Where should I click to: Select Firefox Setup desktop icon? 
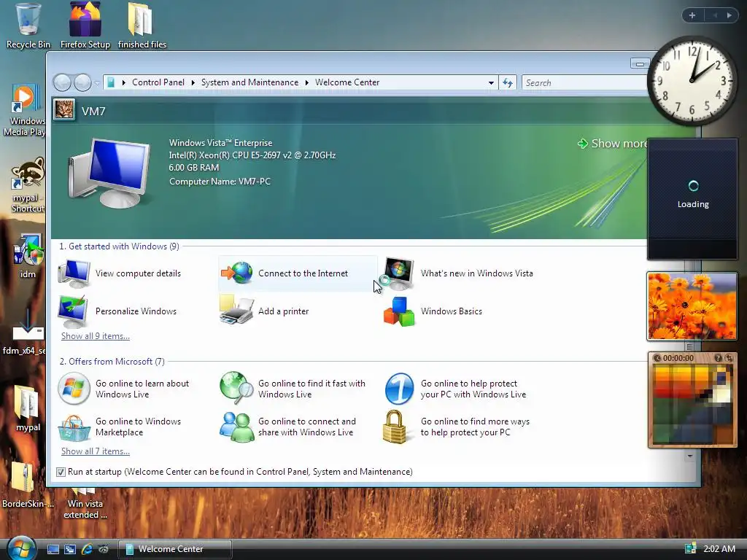85,26
